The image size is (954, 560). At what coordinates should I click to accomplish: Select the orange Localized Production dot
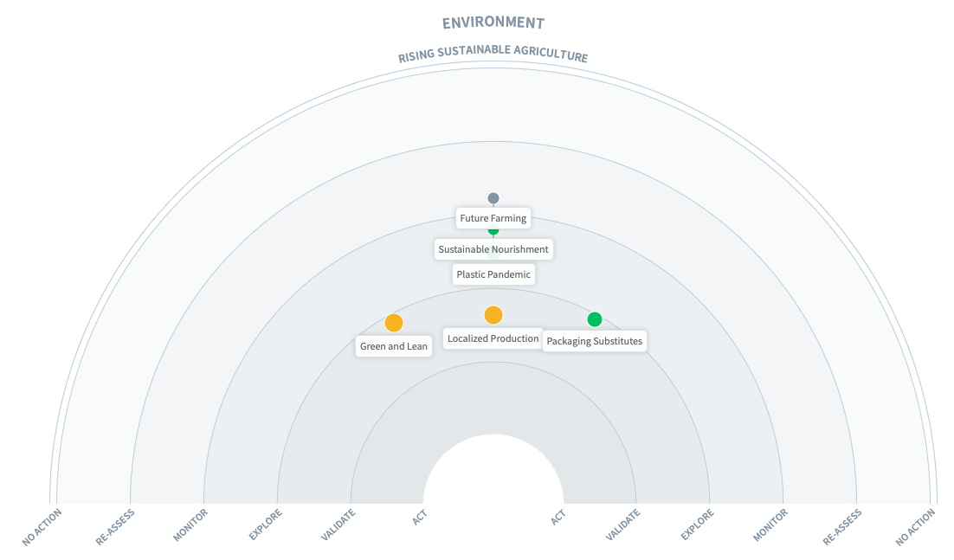(493, 315)
